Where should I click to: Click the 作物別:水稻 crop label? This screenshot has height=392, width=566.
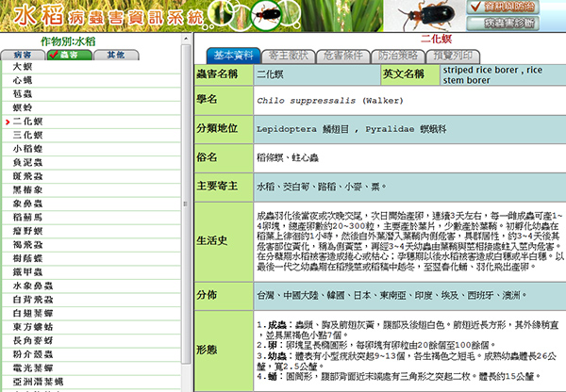click(68, 41)
